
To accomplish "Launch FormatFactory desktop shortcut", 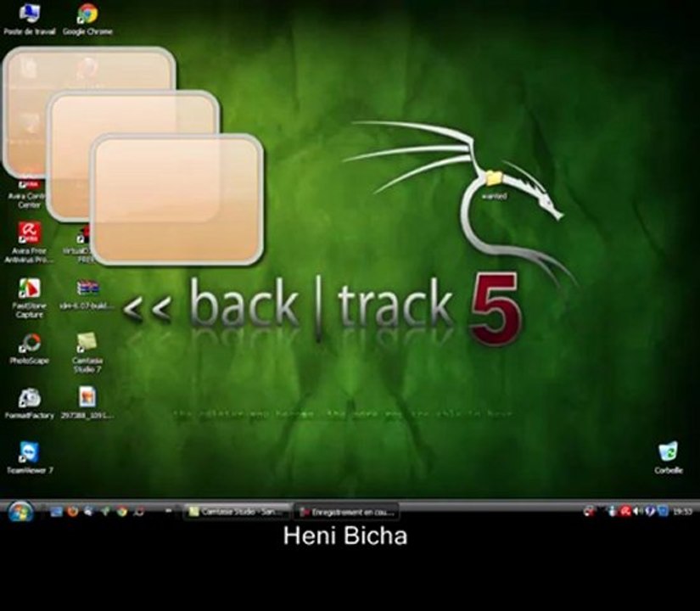I will 30,403.
